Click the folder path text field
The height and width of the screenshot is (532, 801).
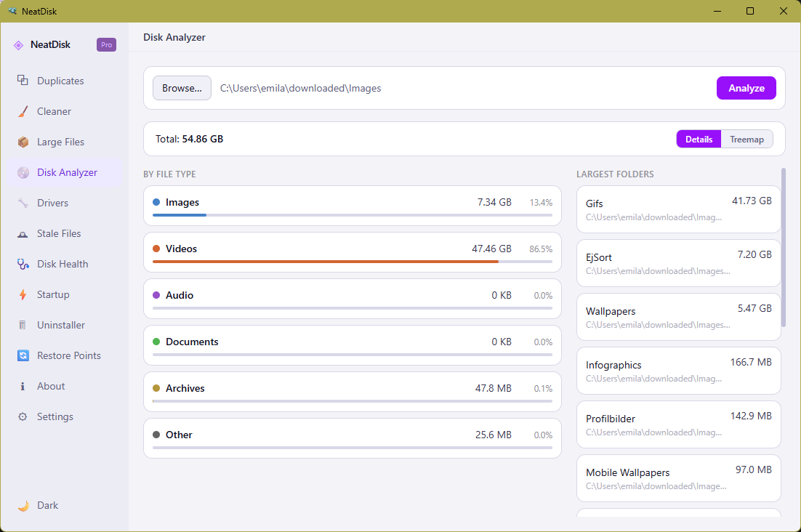pyautogui.click(x=464, y=88)
